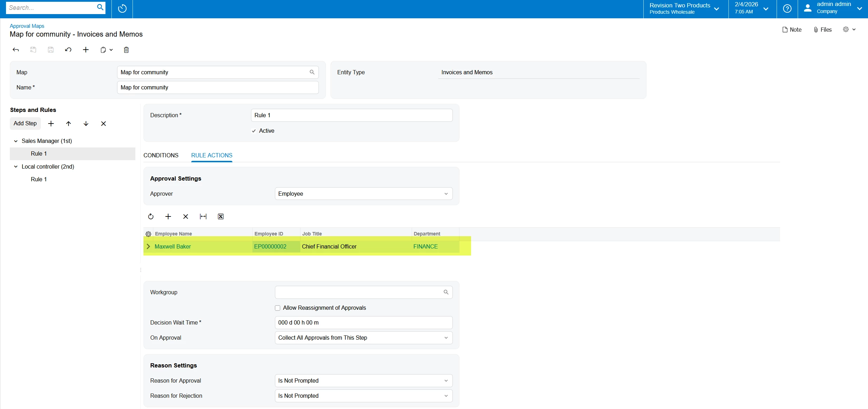The height and width of the screenshot is (409, 868).
Task: Open the Approver dropdown
Action: [363, 194]
